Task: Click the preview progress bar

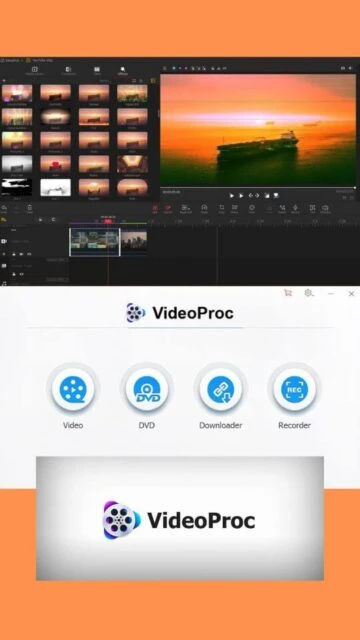Action: (258, 187)
